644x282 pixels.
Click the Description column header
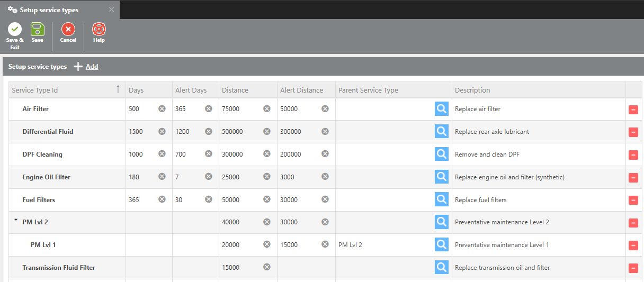tap(472, 90)
